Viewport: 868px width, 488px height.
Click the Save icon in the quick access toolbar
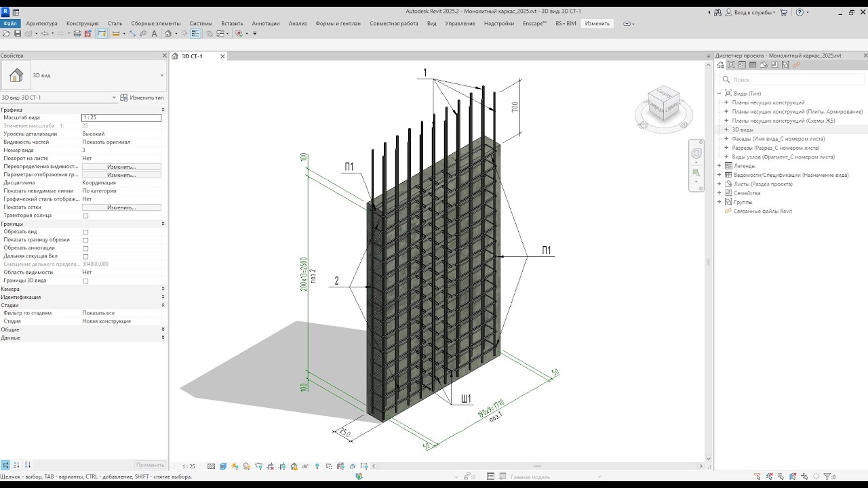tap(18, 33)
